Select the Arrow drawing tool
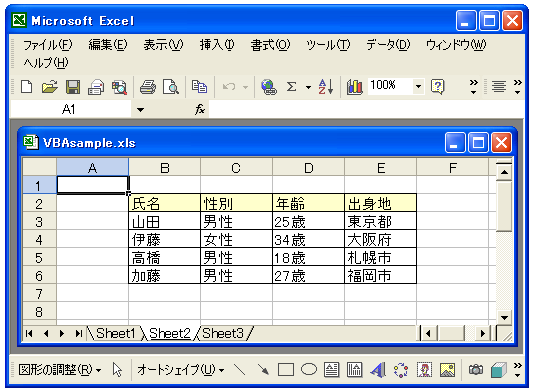Screen dimensions: 533x392 coord(263,370)
